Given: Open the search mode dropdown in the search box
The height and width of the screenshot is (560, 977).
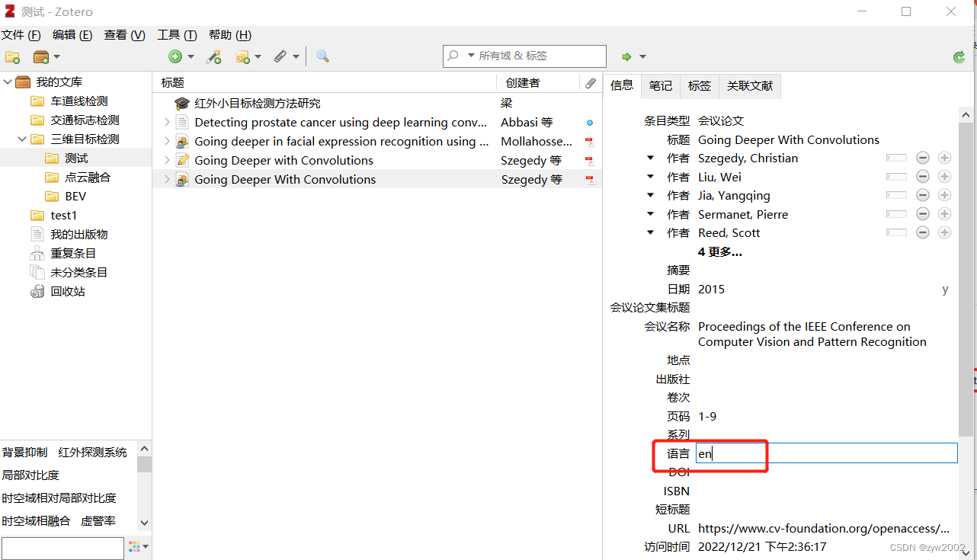Looking at the screenshot, I should click(471, 56).
